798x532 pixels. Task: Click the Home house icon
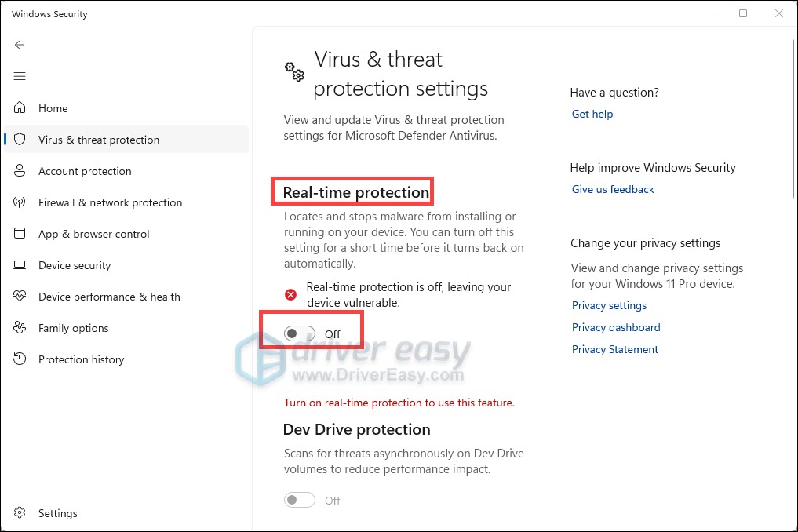(x=20, y=108)
